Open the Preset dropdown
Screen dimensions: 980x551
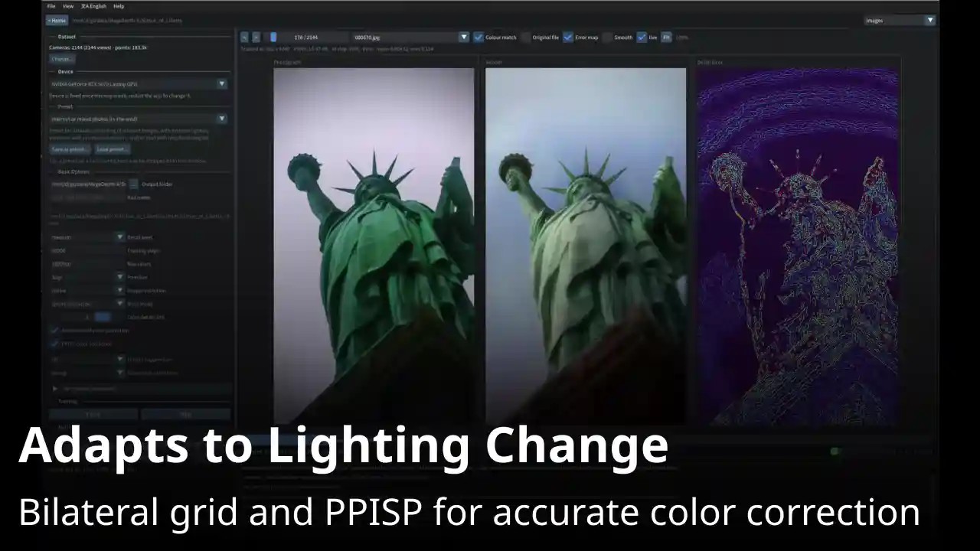pos(138,119)
